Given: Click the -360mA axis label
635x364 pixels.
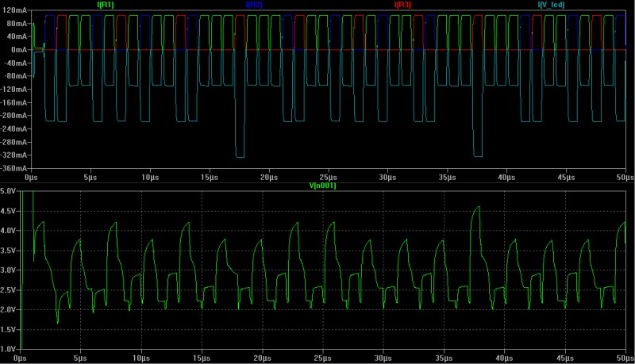Looking at the screenshot, I should (13, 168).
